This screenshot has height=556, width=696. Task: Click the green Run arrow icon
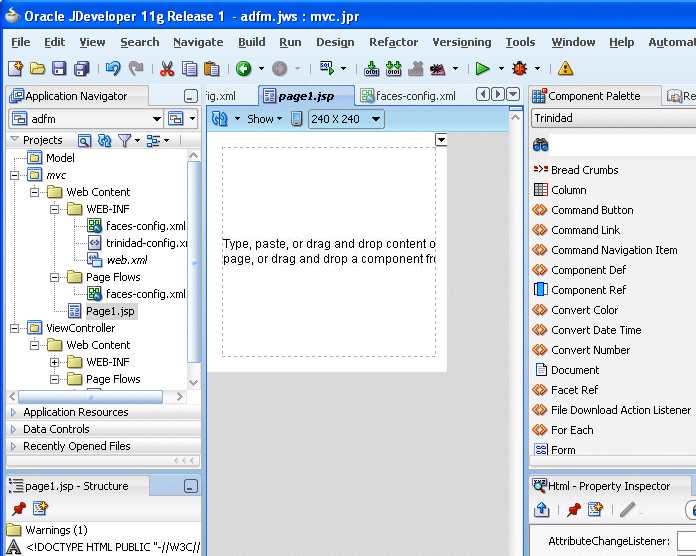482,69
